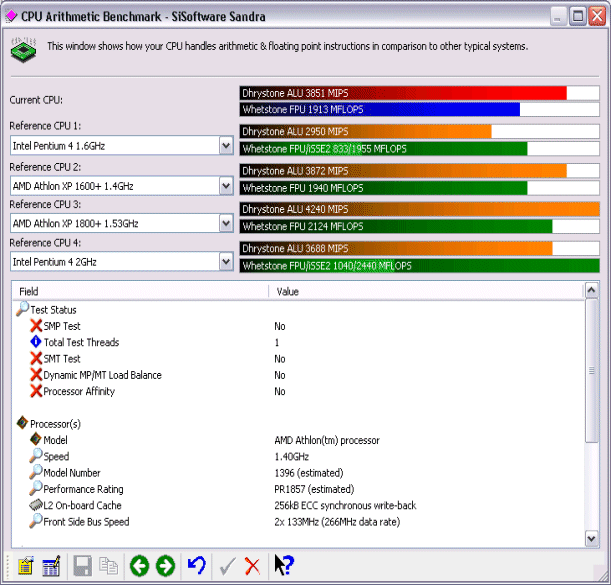
Task: Click the Intel Pentium 4 2GHz combo box
Action: coord(122,262)
